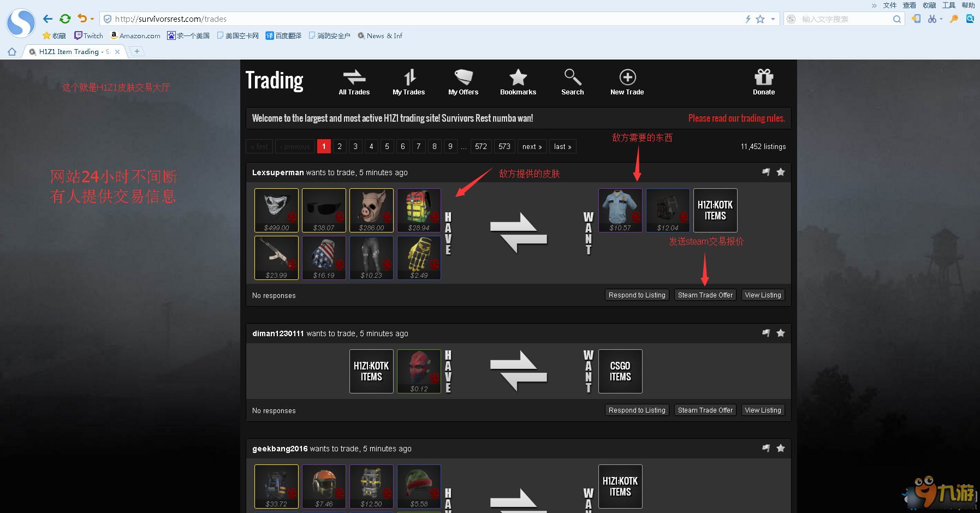The width and height of the screenshot is (980, 513).
Task: Click the browser undo arrow icon
Action: (82, 19)
